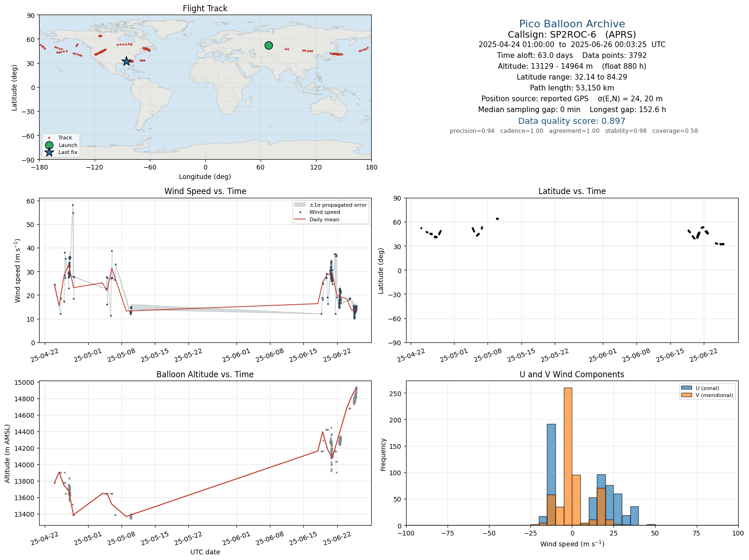This screenshot has height=560, width=749.
Task: Click the 'V (meridional)' legend label
Action: coord(715,395)
